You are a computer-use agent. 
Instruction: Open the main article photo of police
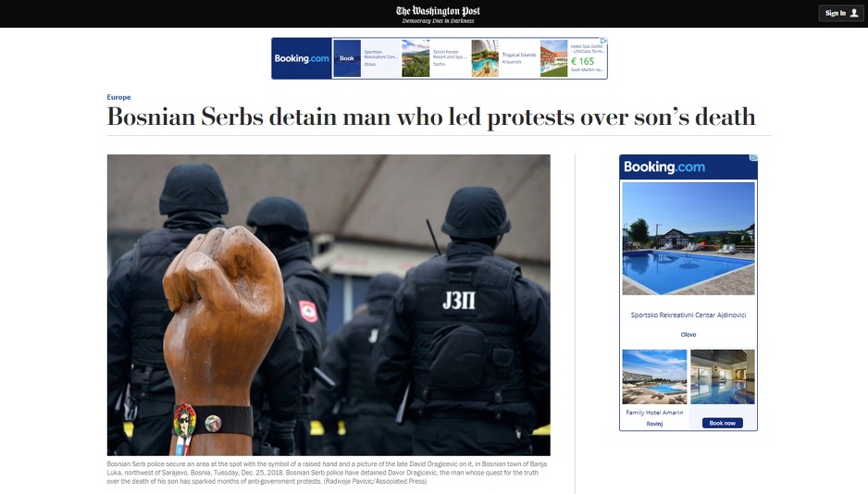pos(329,304)
